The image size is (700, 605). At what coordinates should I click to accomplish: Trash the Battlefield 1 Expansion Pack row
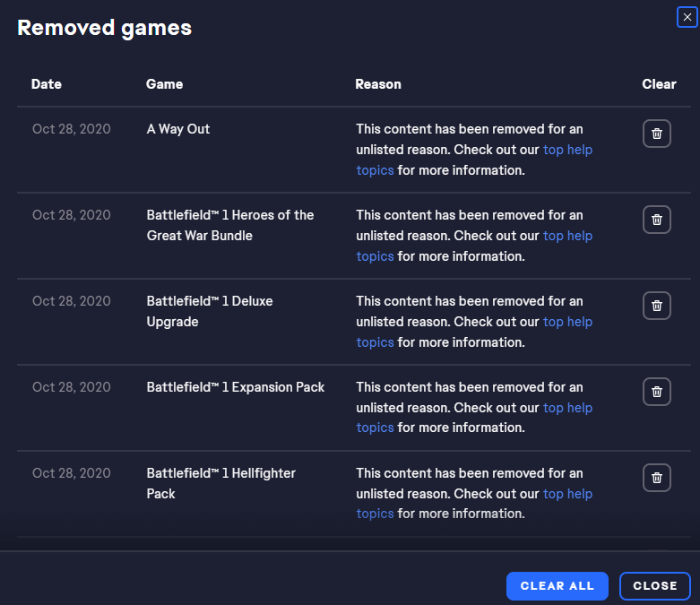click(656, 392)
